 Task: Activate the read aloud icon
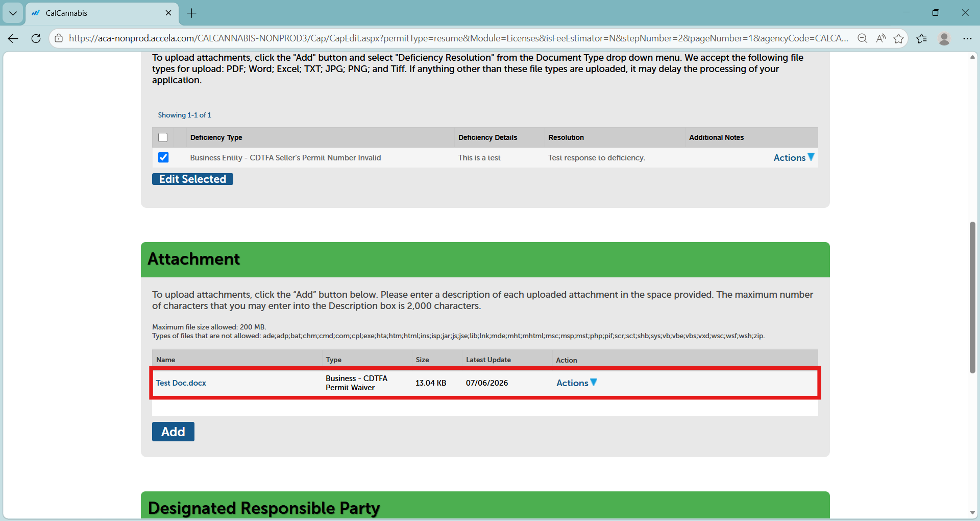tap(881, 38)
